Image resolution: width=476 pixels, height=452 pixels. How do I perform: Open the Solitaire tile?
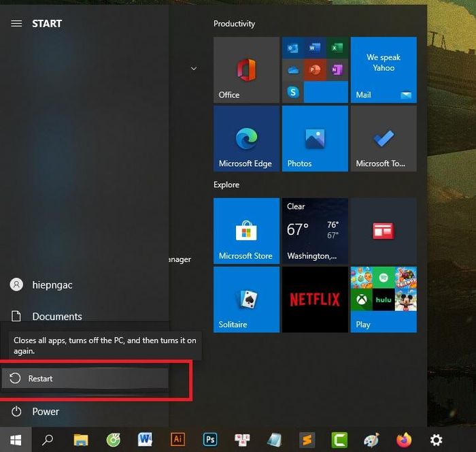tap(246, 300)
